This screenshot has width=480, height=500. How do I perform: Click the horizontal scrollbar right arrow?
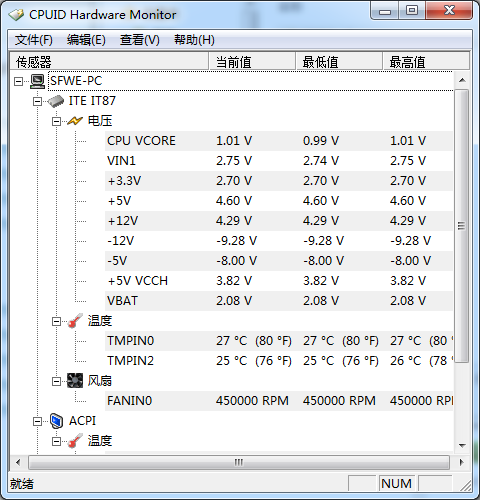tap(462, 463)
